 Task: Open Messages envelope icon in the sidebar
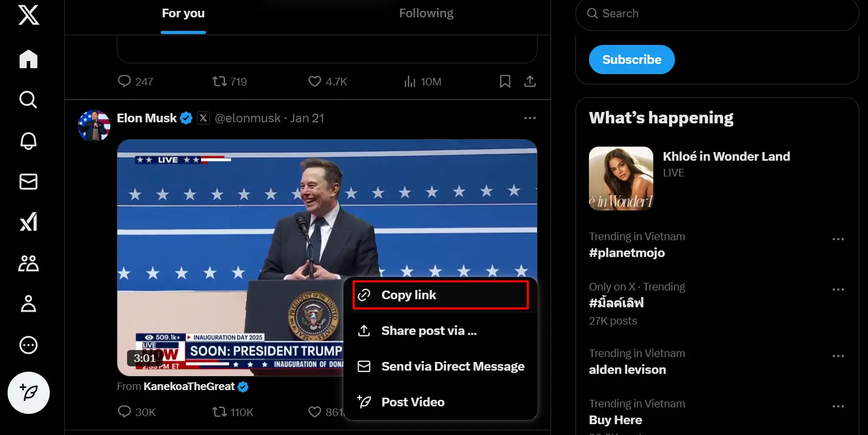click(29, 182)
